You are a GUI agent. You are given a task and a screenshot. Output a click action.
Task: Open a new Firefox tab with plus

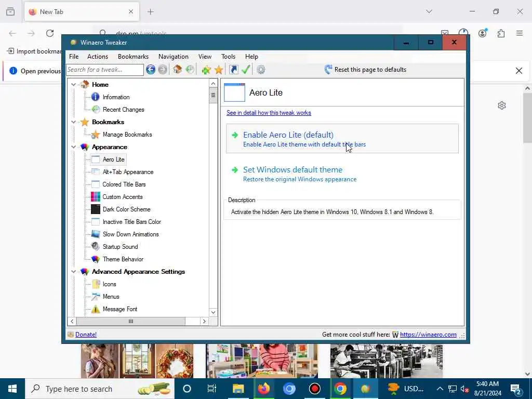151,12
